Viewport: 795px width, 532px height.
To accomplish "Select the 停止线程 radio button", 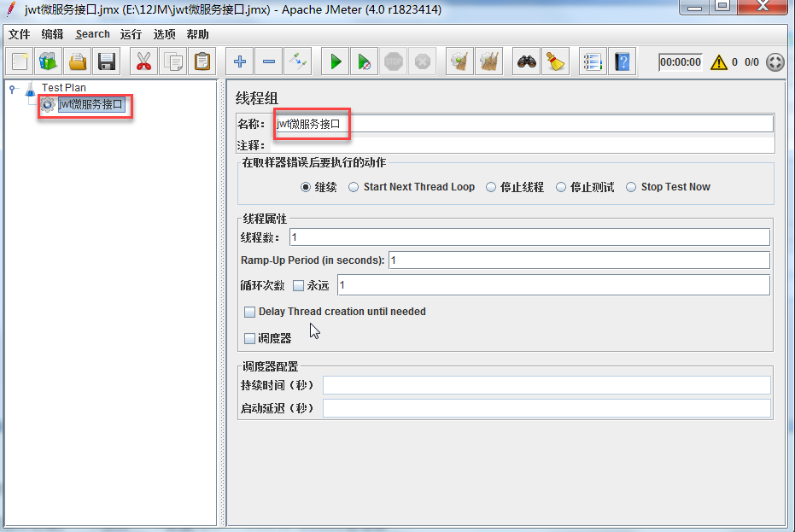I will [x=491, y=187].
